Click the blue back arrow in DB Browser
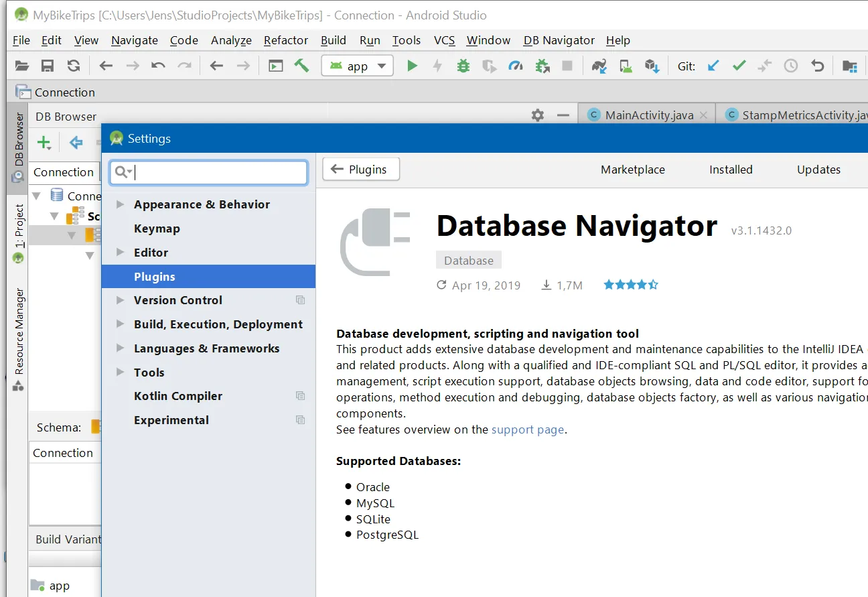This screenshot has width=868, height=597. [76, 142]
